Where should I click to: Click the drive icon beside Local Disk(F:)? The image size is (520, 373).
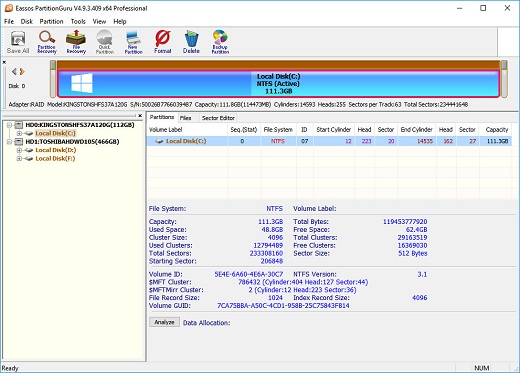[29, 159]
